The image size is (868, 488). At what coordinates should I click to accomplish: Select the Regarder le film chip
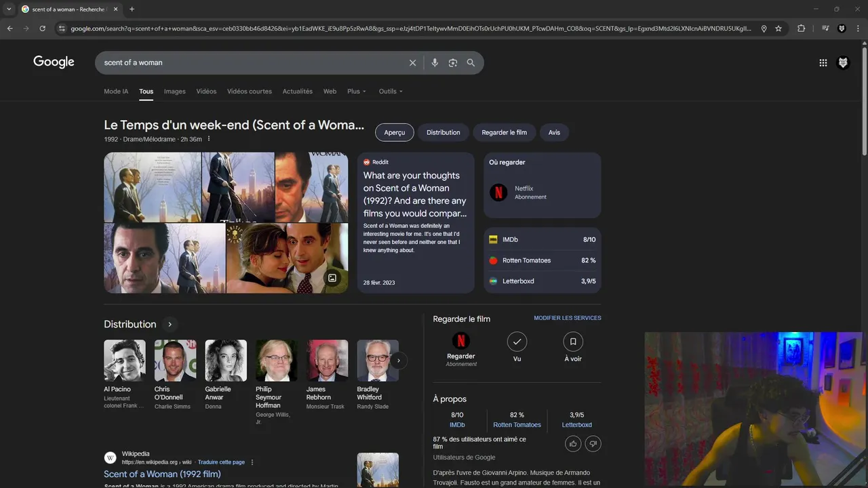(505, 132)
